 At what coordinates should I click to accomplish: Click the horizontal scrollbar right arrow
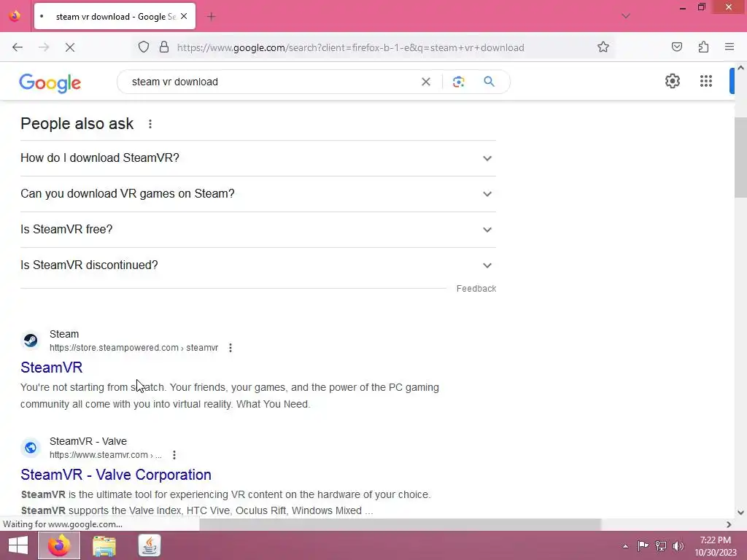(x=729, y=524)
